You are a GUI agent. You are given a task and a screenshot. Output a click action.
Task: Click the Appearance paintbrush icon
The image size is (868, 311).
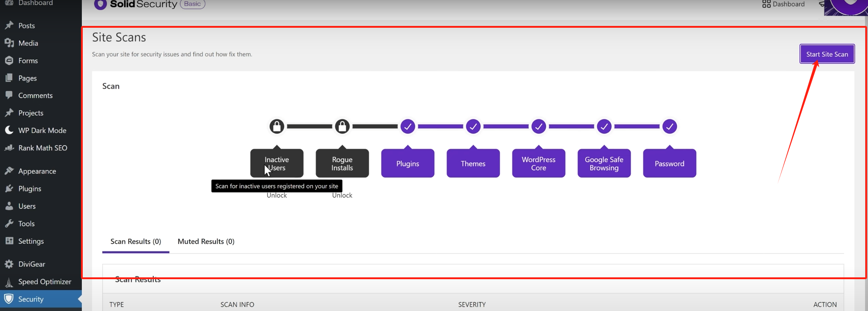coord(9,171)
